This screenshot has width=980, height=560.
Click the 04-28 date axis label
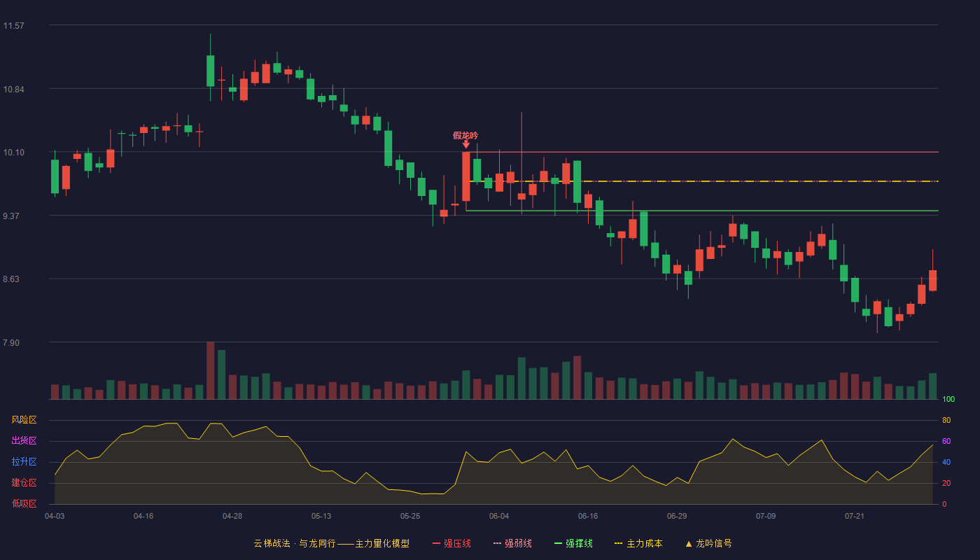pyautogui.click(x=232, y=516)
